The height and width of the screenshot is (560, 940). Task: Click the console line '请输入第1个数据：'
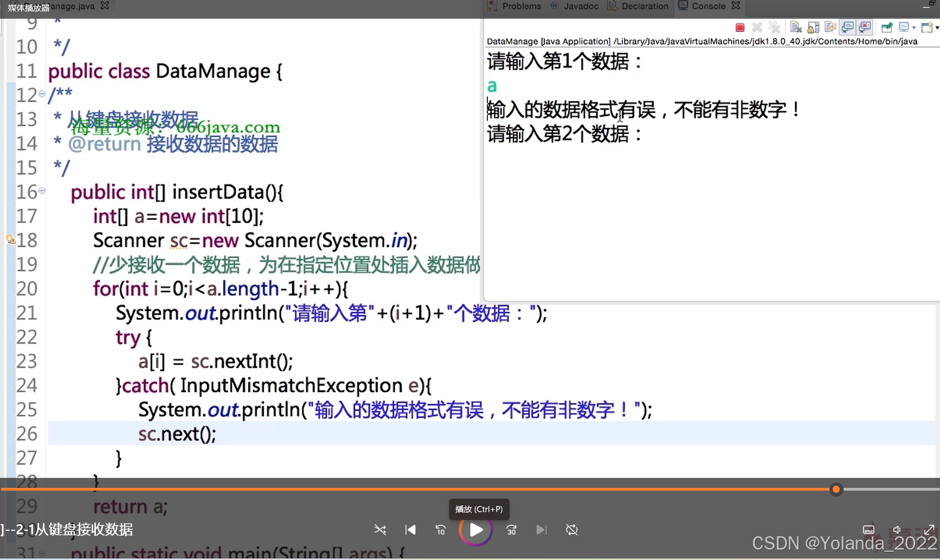(565, 61)
